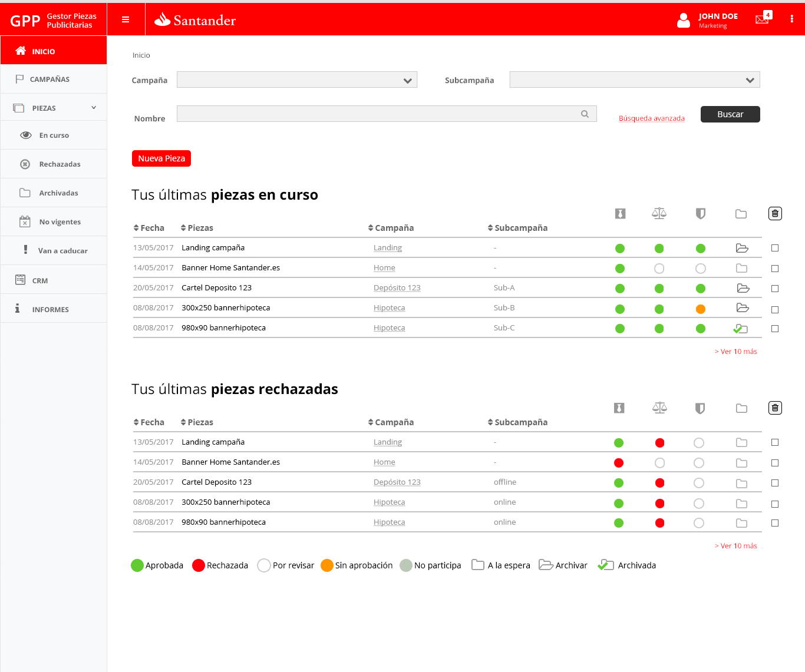Sort piezas en curso by Campaña column
Screen dimensions: 805x672
[x=391, y=228]
